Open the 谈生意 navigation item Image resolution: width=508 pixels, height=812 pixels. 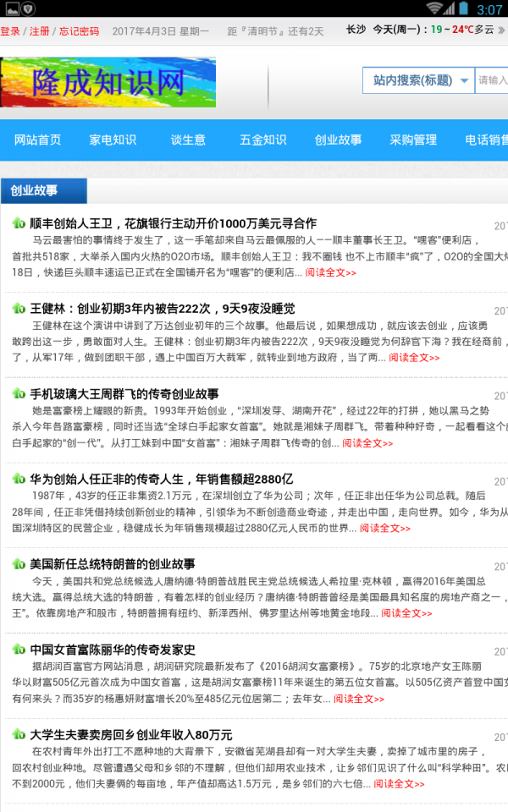coord(188,140)
